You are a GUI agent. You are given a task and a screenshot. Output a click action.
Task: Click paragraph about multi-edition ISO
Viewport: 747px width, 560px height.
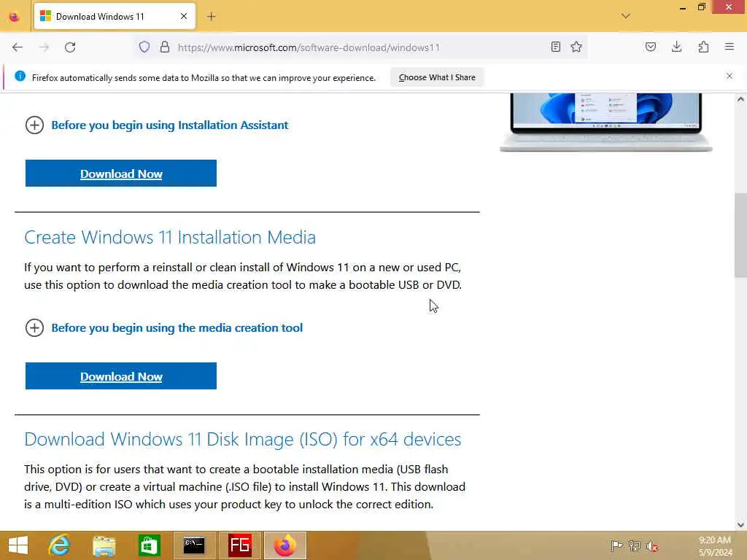click(245, 486)
